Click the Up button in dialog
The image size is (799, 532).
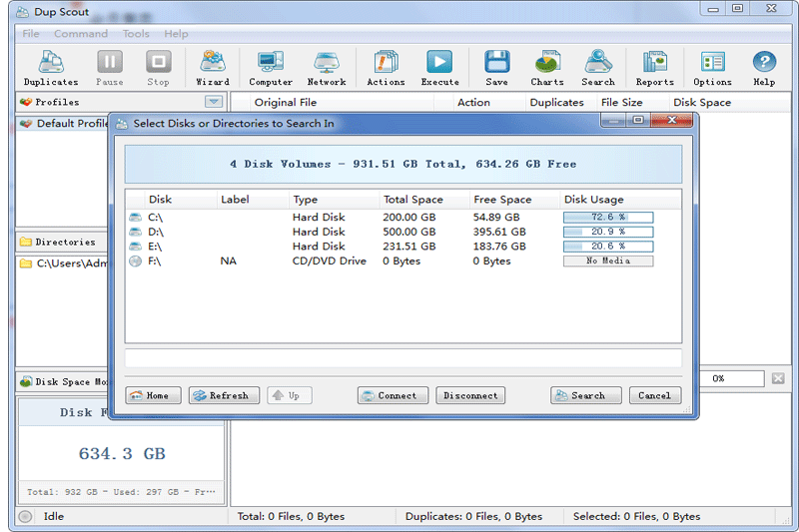pyautogui.click(x=289, y=395)
